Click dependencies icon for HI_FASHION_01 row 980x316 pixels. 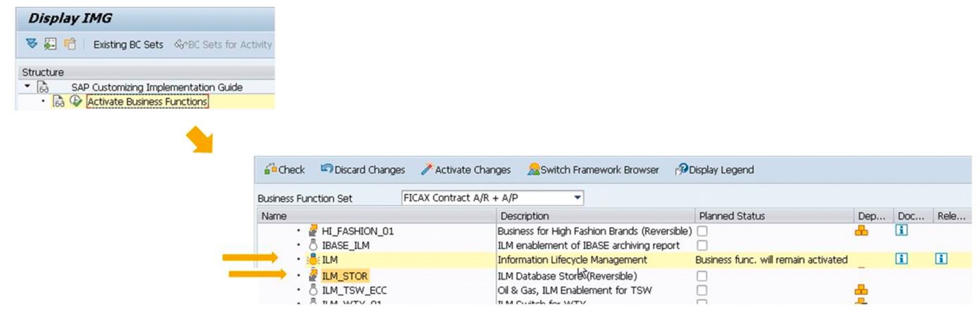point(862,231)
